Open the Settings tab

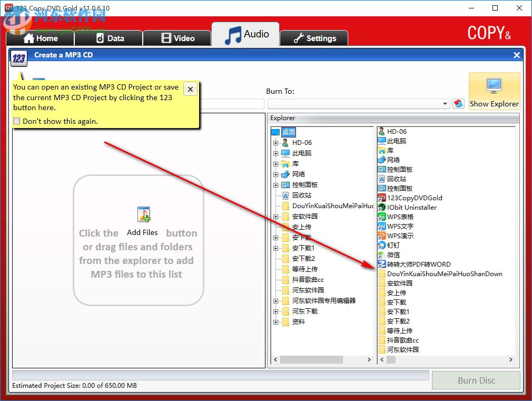[x=314, y=38]
